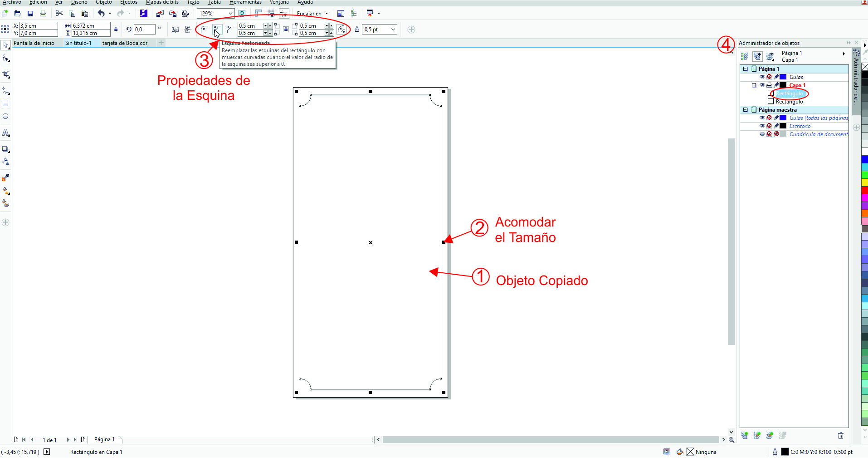Viewport: 868px width, 458px height.
Task: Select the Freehand drawing tool
Action: point(5,90)
